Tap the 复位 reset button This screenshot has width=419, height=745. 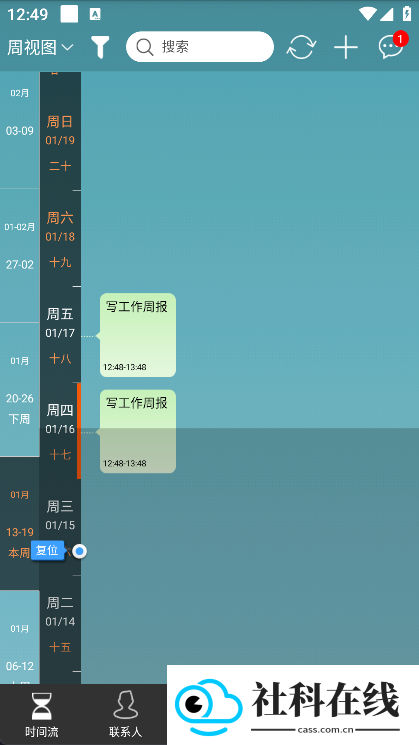pos(47,551)
